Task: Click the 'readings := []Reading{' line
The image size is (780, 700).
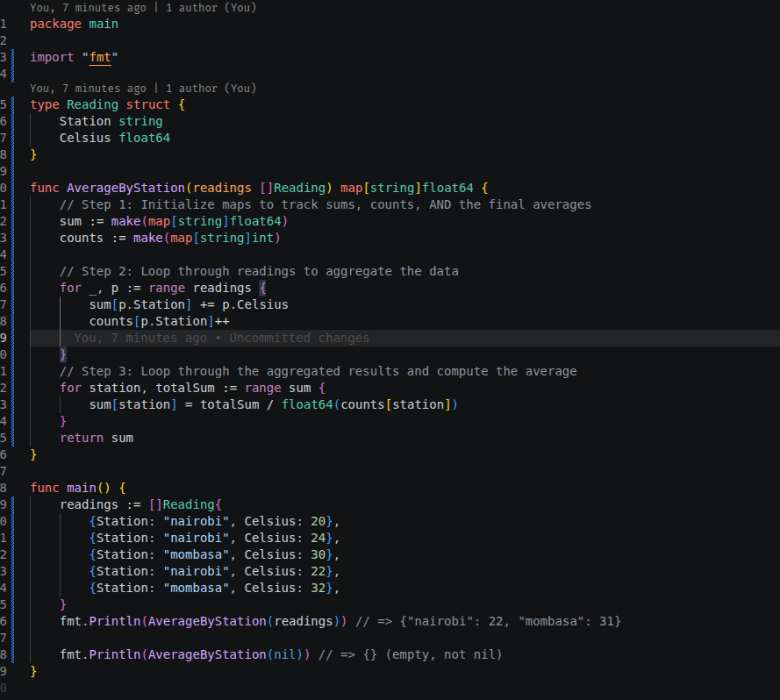Action: 140,504
